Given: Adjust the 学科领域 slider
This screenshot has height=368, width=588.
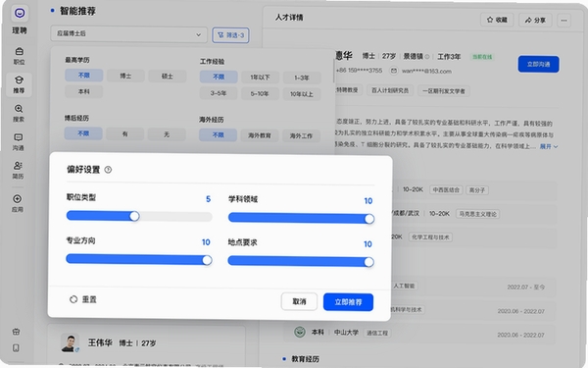Looking at the screenshot, I should coord(301,218).
